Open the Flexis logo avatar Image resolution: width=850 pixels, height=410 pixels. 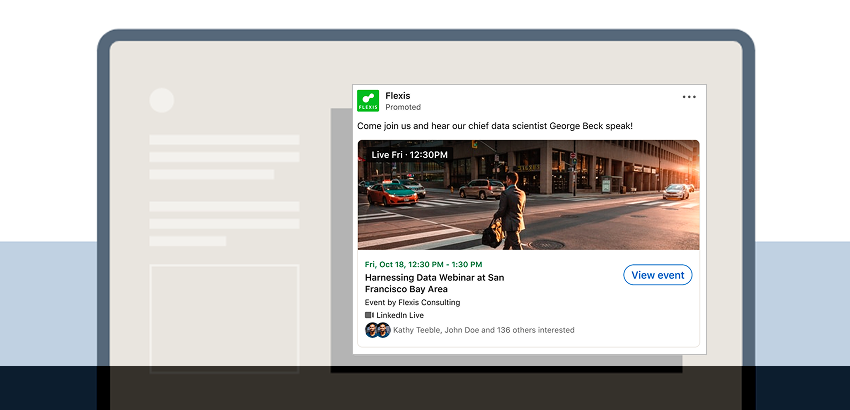coord(368,101)
